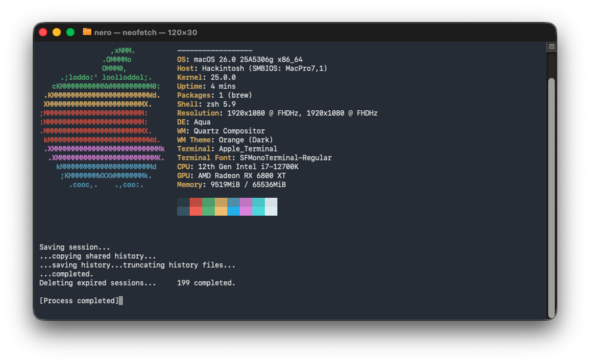
Task: Click the 'DE: Aqua' line
Action: (x=194, y=122)
